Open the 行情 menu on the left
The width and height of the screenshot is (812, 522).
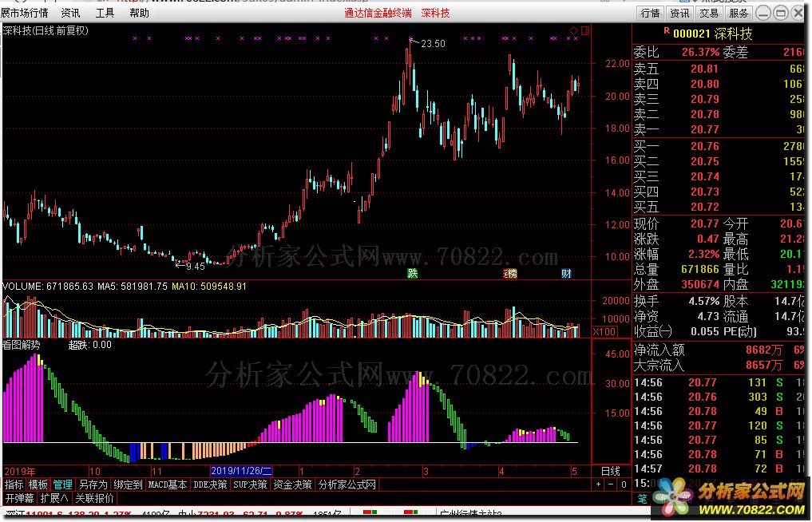click(24, 13)
